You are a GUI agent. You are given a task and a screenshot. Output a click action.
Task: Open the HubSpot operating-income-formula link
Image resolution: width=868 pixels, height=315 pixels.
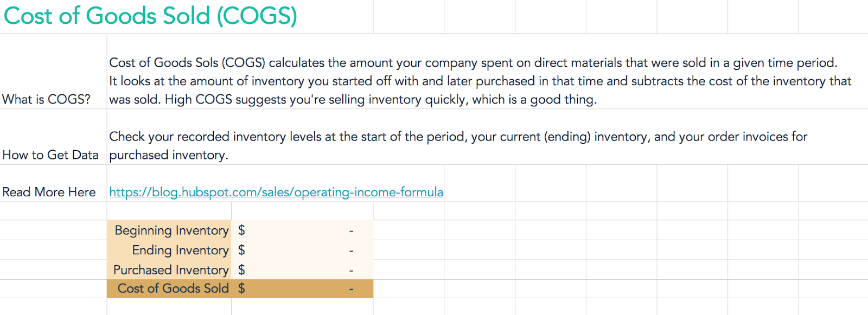(x=276, y=192)
